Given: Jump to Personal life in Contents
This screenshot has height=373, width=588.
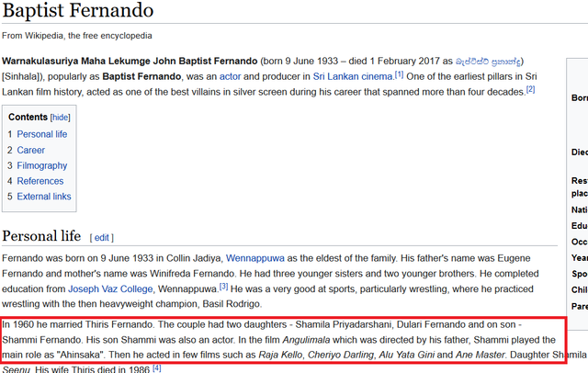Looking at the screenshot, I should click(42, 134).
